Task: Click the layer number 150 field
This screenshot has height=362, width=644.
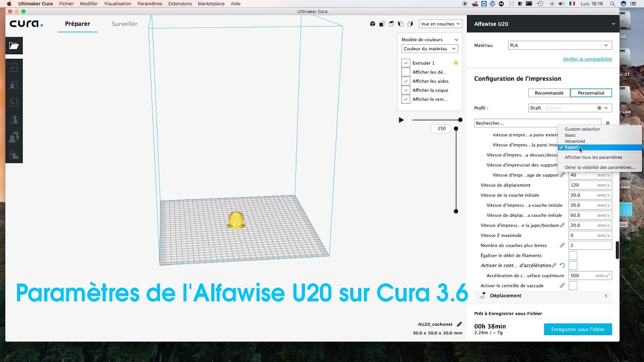Action: 441,128
